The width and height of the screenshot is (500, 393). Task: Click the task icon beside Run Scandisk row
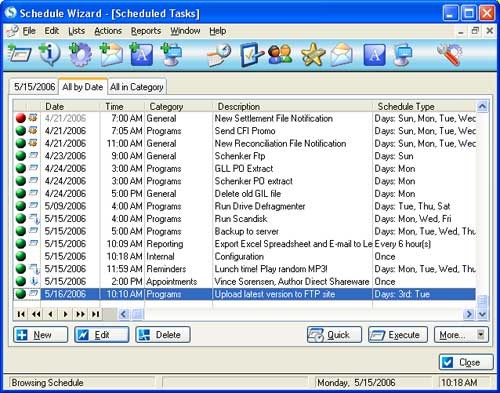coord(34,219)
